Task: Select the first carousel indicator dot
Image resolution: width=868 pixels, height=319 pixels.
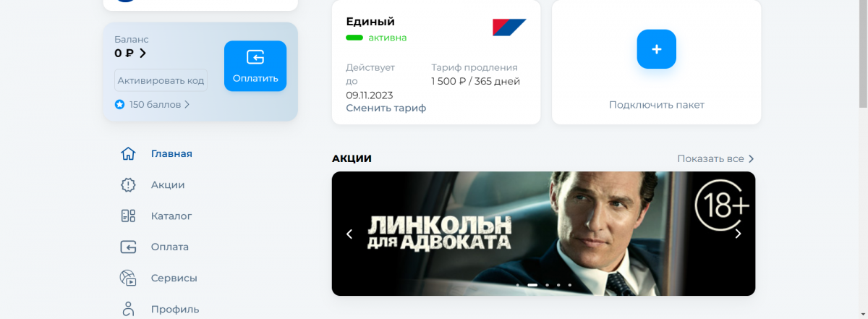Action: point(518,285)
